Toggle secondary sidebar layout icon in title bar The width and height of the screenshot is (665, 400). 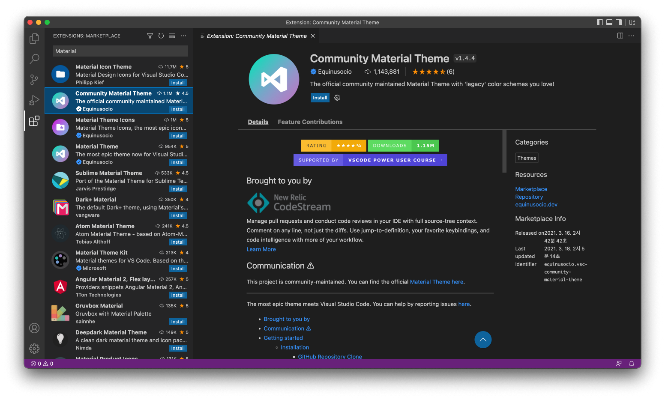pyautogui.click(x=619, y=22)
